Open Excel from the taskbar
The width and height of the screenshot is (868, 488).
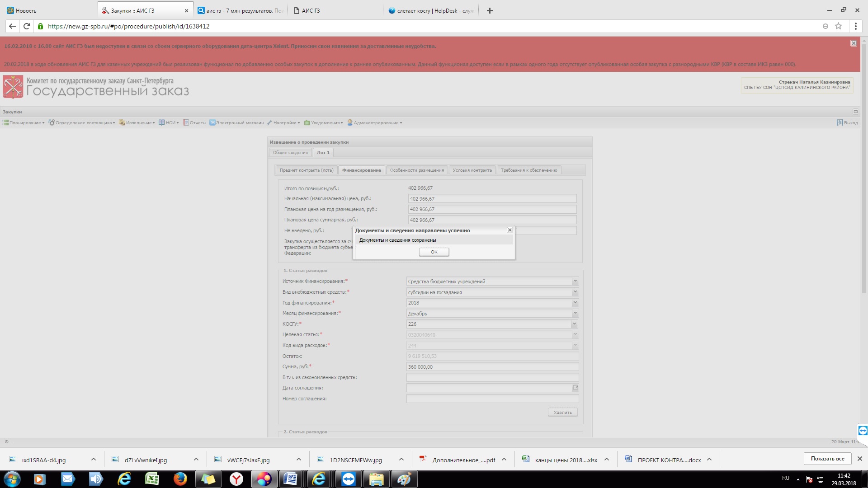point(152,479)
